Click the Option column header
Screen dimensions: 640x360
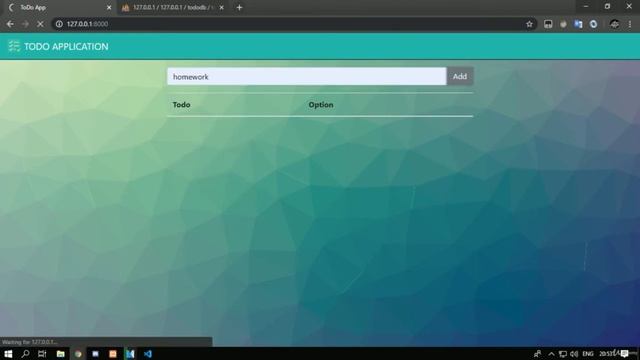(321, 105)
